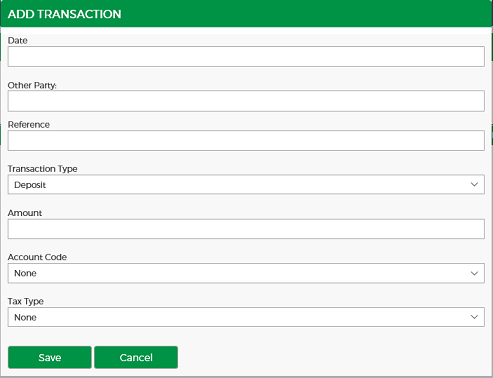This screenshot has width=493, height=378.
Task: Click the Transaction Type label
Action: pos(42,169)
